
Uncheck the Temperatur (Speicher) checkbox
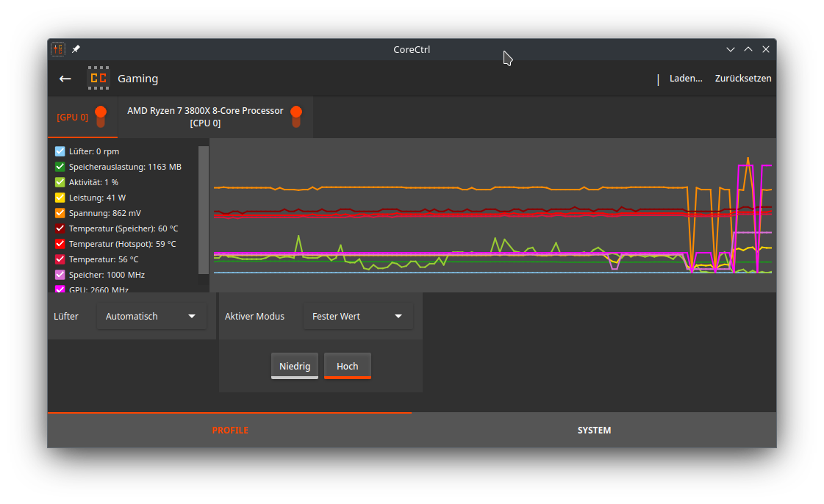[60, 228]
